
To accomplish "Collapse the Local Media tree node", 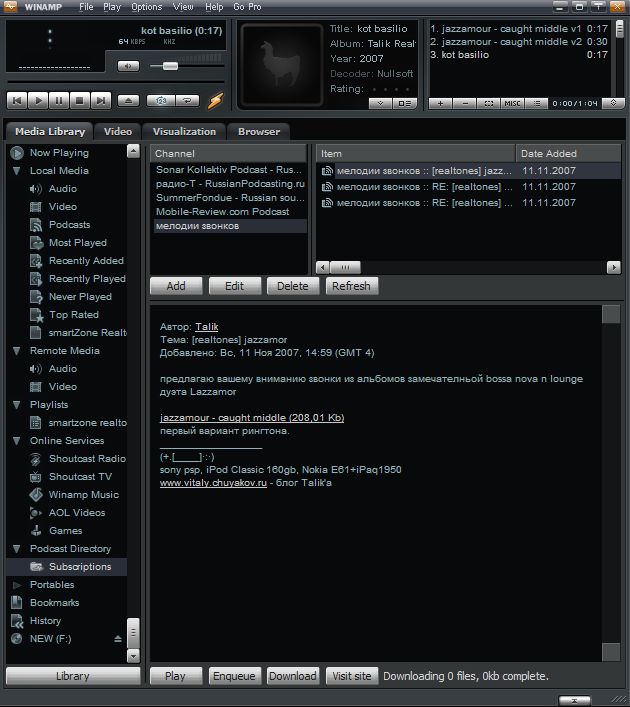I will 17,171.
